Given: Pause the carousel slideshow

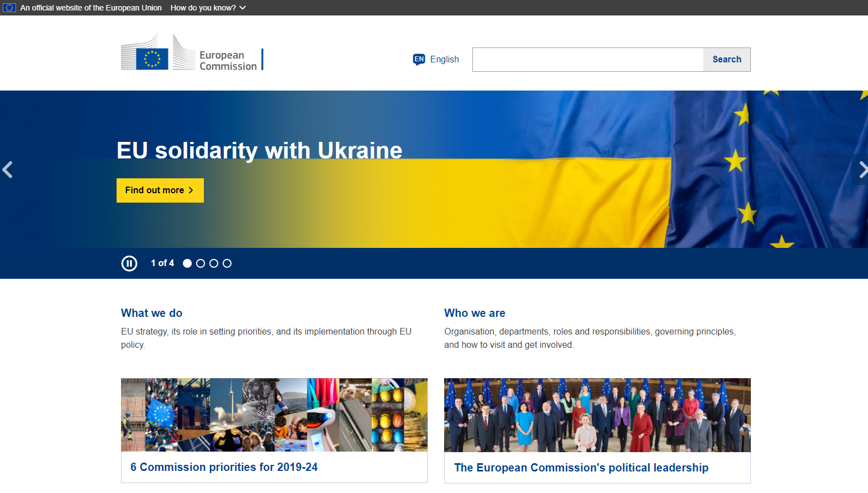Looking at the screenshot, I should point(129,263).
